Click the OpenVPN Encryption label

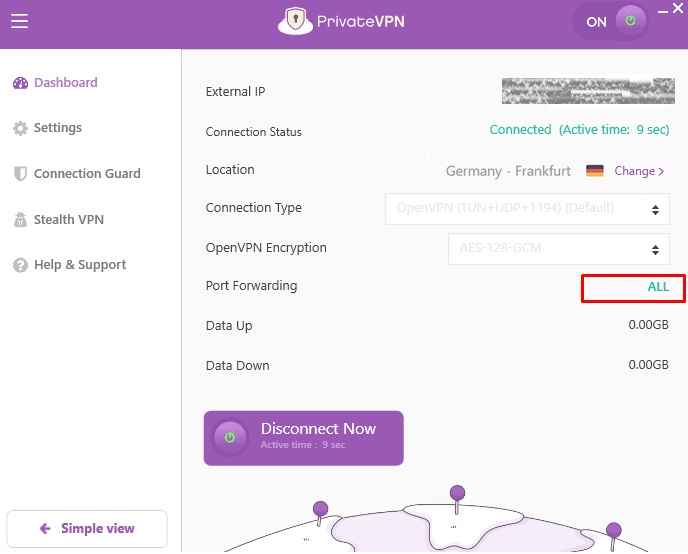tap(266, 248)
